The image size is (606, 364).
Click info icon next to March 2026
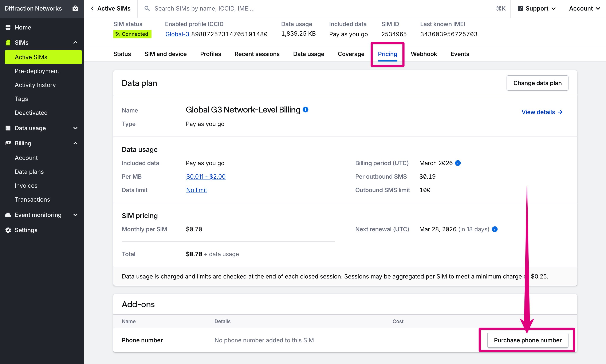[x=458, y=163]
